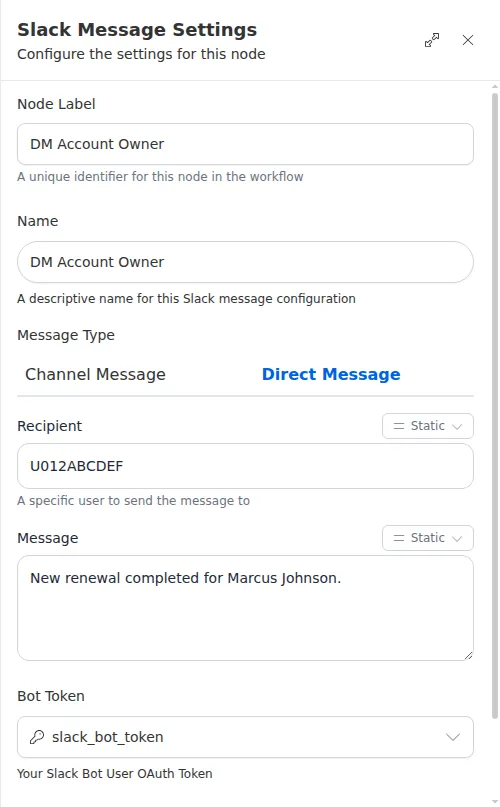Select the Direct Message tab
The height and width of the screenshot is (807, 500).
tap(331, 374)
